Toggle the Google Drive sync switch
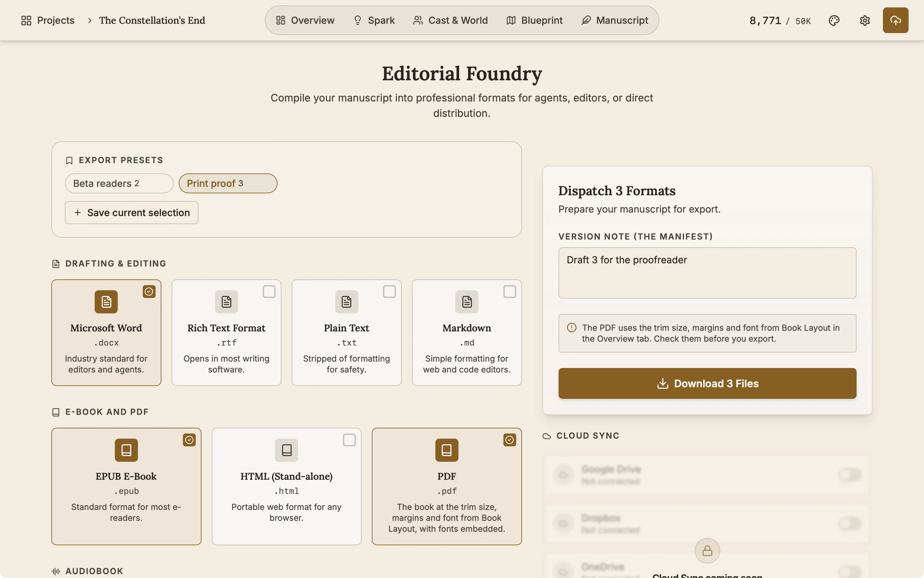 pyautogui.click(x=850, y=475)
